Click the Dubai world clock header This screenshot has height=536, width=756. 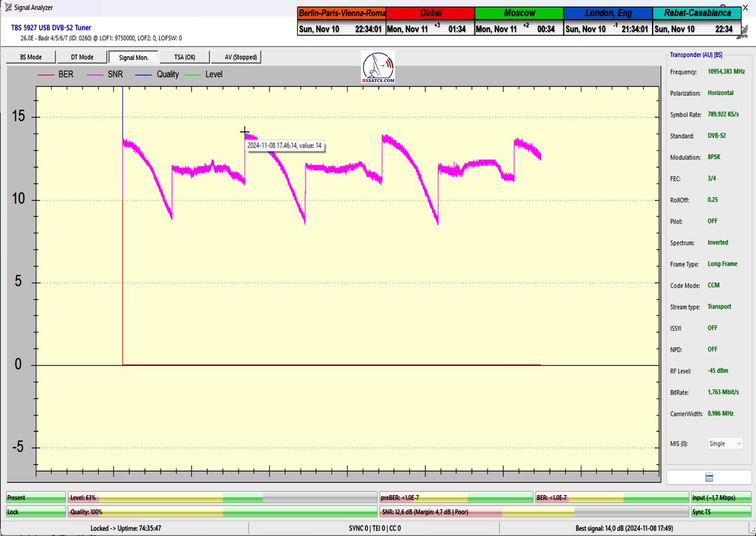pos(430,13)
